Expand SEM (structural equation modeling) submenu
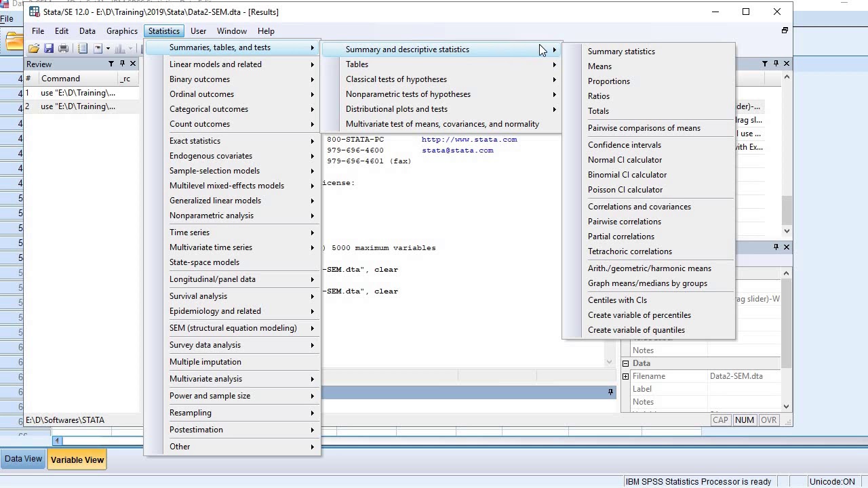This screenshot has width=868, height=488. [233, 328]
